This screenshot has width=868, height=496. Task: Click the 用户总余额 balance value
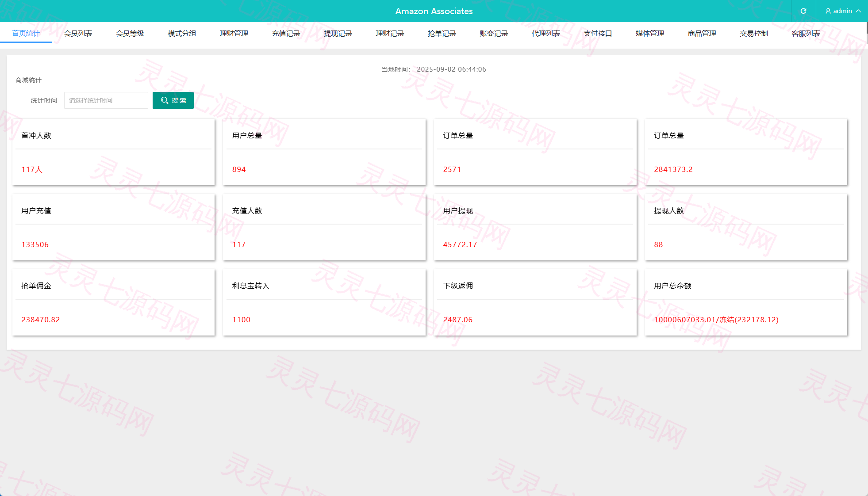716,320
